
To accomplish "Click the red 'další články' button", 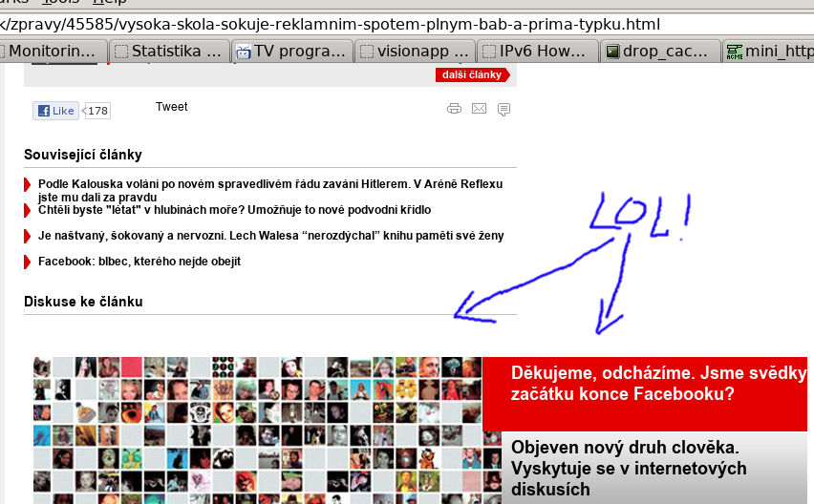I will click(x=472, y=74).
